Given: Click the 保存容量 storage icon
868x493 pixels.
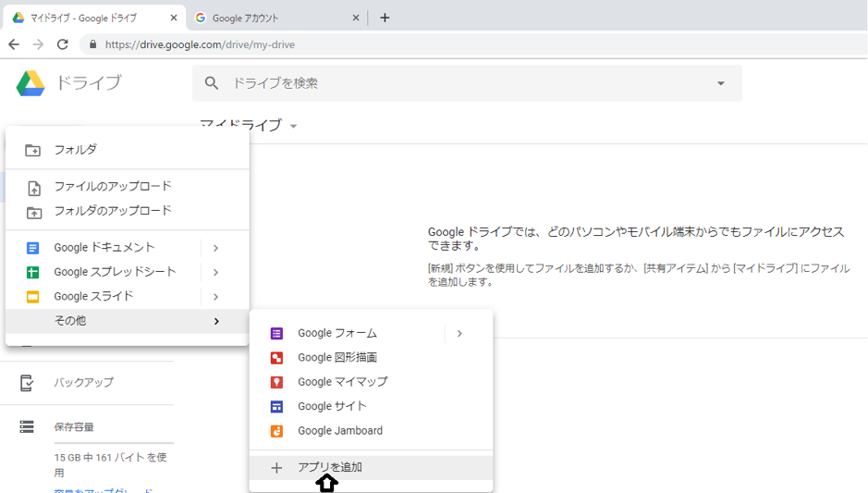Looking at the screenshot, I should (27, 426).
